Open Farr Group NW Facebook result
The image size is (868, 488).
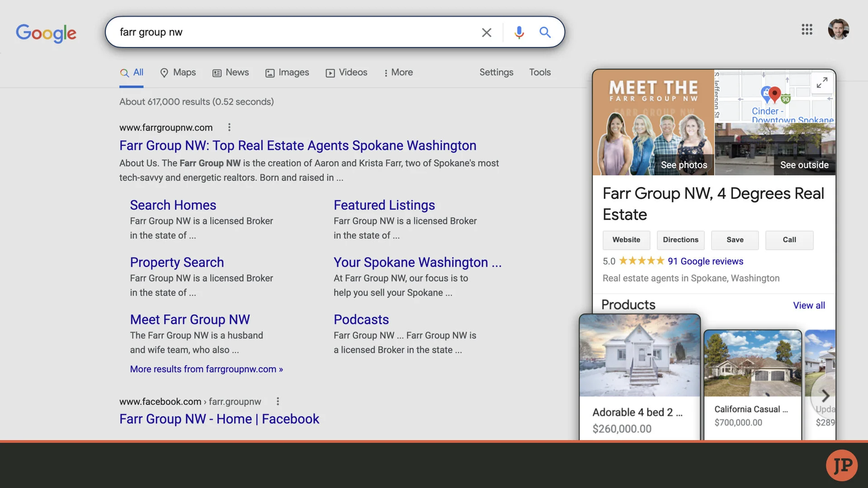[x=219, y=419]
